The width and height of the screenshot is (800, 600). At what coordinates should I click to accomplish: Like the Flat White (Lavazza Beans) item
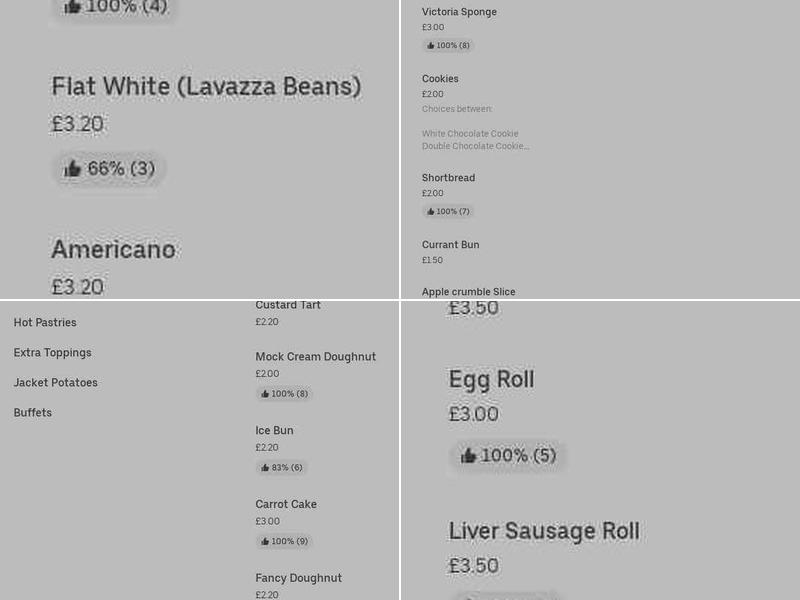point(108,168)
